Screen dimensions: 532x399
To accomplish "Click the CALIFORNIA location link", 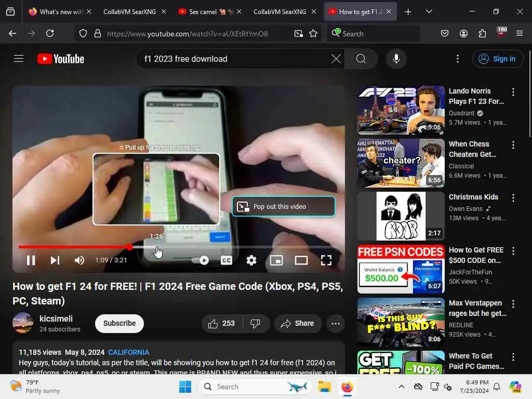I will [129, 352].
